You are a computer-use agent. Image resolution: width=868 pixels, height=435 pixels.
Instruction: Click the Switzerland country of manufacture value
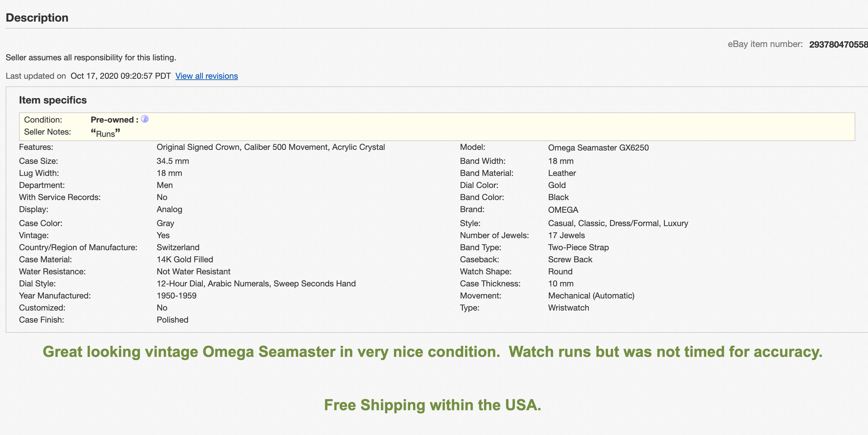pyautogui.click(x=178, y=247)
